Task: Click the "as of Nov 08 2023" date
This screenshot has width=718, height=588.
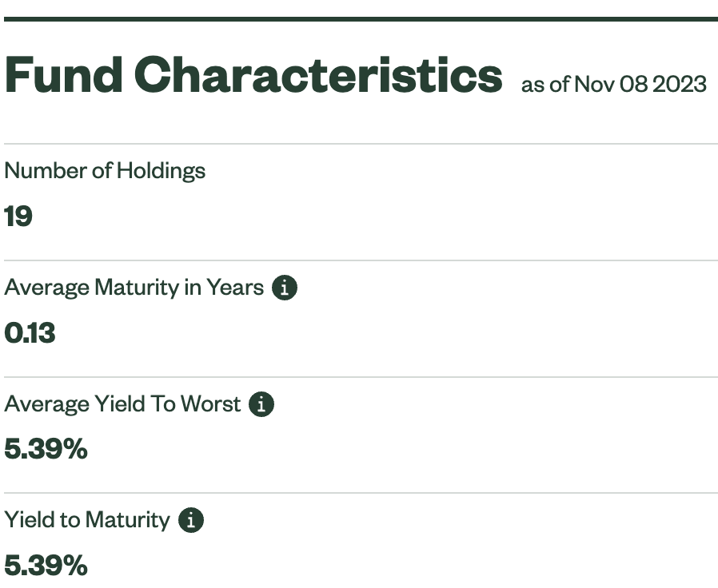Action: (613, 84)
